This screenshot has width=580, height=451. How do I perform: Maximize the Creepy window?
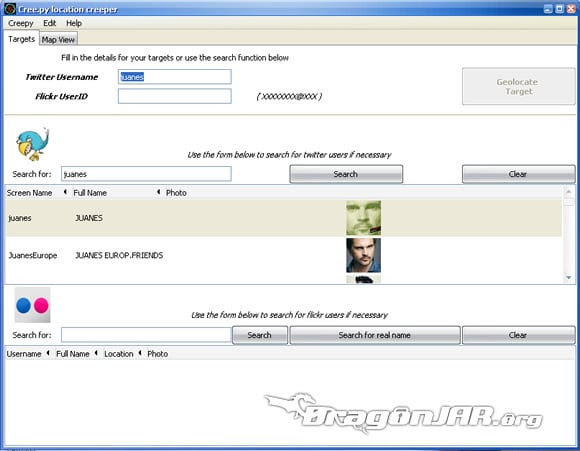(x=560, y=9)
